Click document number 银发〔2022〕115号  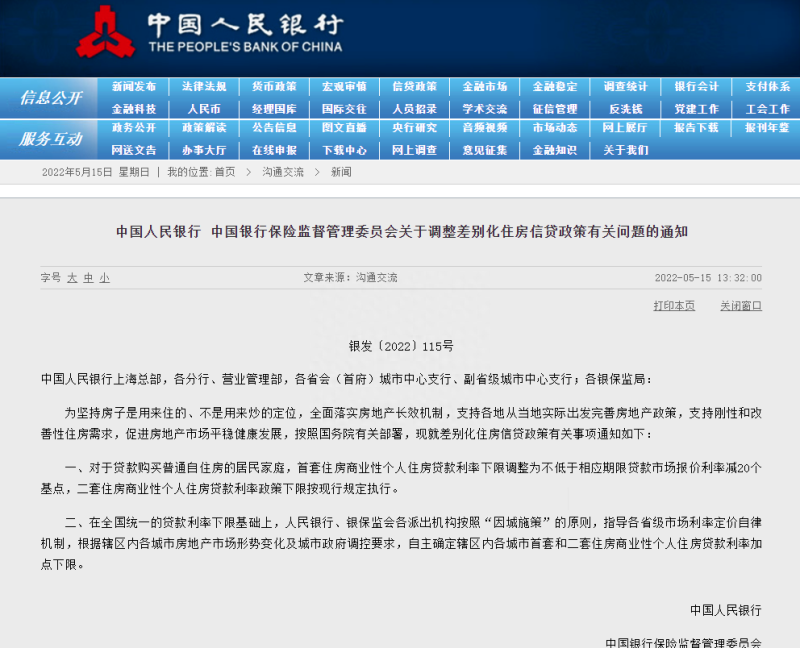[401, 346]
